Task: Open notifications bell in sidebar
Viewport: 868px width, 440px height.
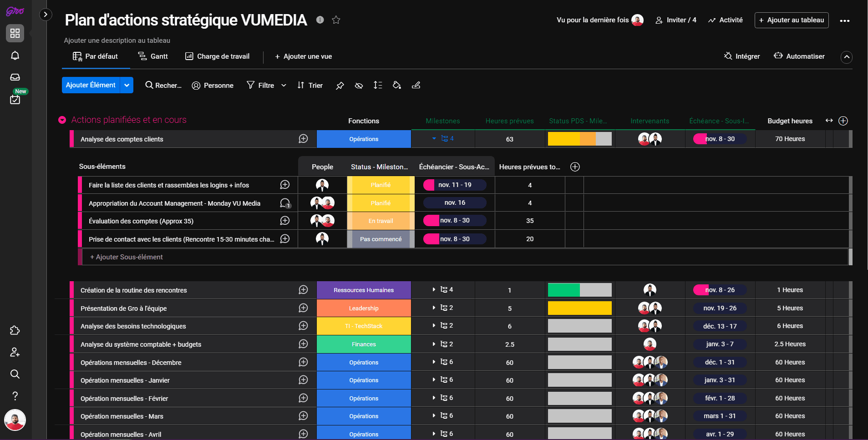Action: [x=15, y=56]
